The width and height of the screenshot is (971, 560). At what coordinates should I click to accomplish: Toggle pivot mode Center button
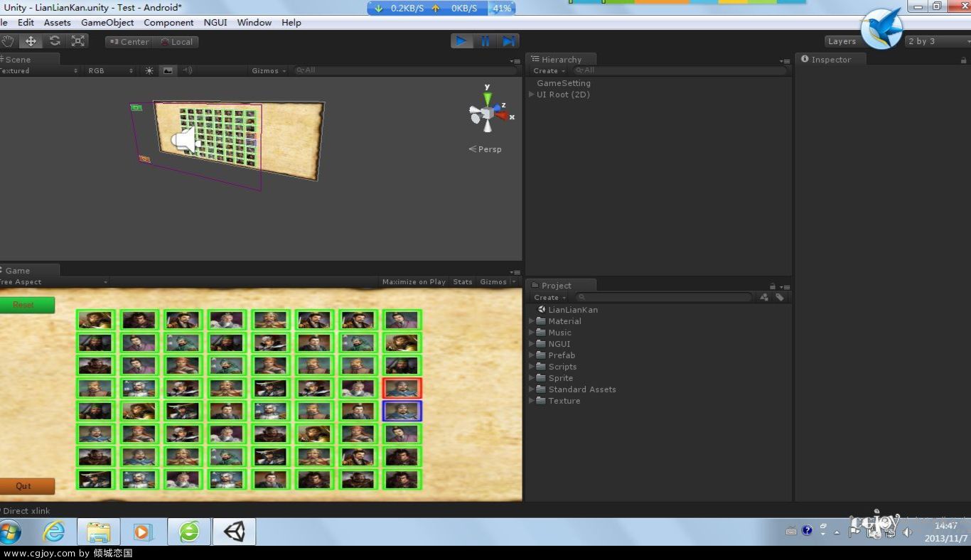129,42
